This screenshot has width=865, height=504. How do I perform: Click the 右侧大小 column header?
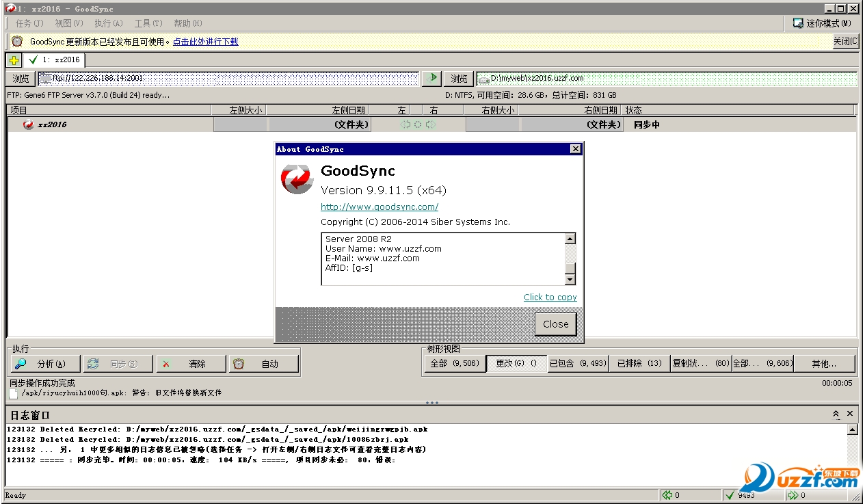(x=491, y=109)
